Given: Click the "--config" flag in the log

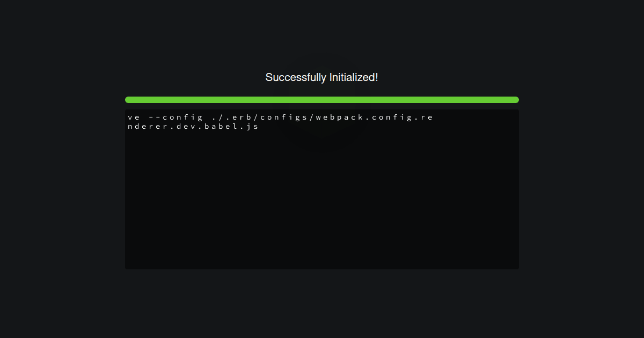Looking at the screenshot, I should [x=175, y=117].
